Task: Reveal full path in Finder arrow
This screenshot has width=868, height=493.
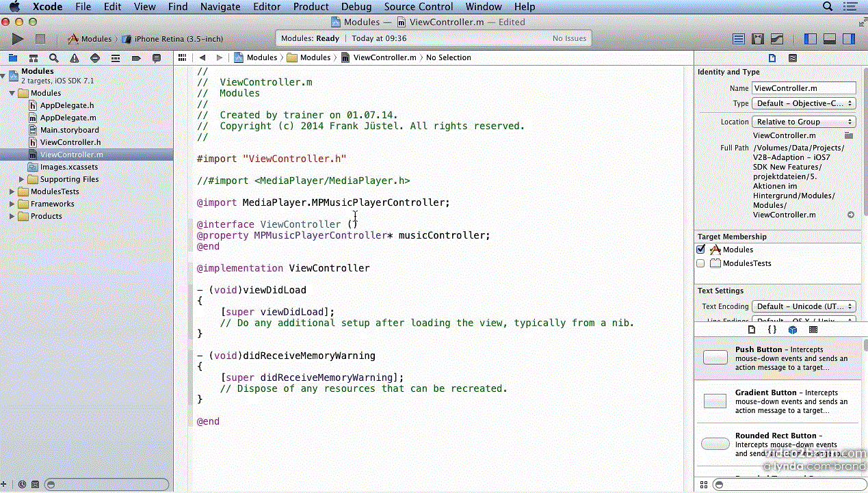Action: coord(851,215)
